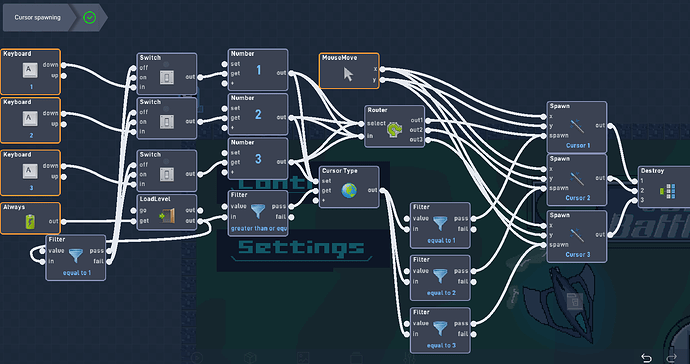Click the middle Switch node's switch icon
Screen dimensions: 690x364
(166, 121)
